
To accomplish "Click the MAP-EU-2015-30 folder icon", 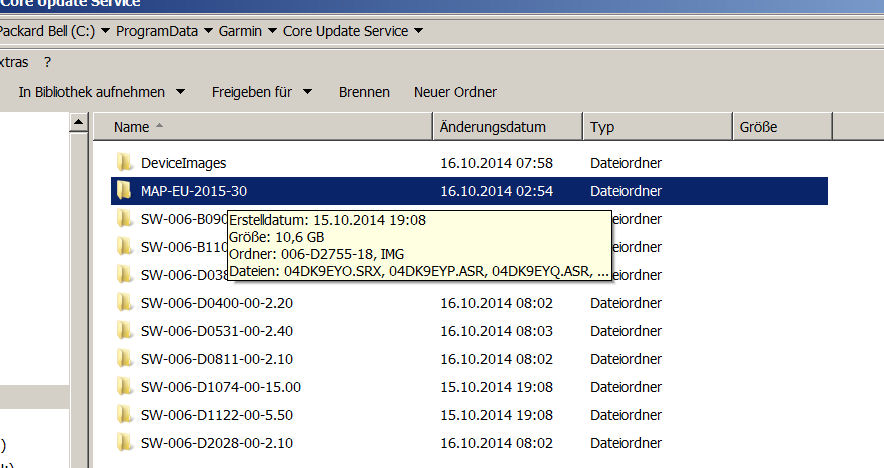I will (x=125, y=191).
